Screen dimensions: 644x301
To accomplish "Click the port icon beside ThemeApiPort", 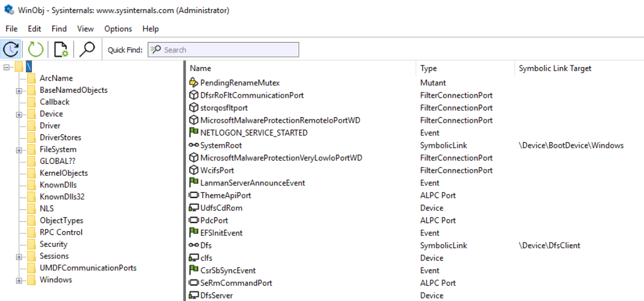I will 193,195.
